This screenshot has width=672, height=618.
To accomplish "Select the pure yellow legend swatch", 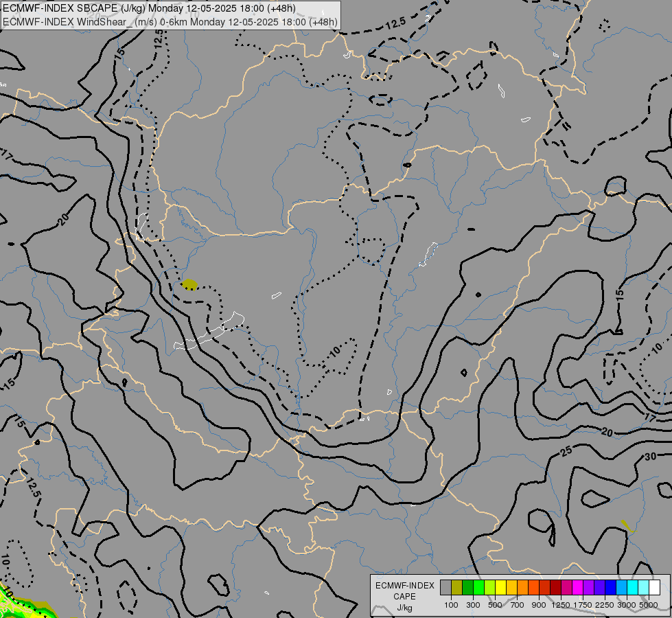I will (500, 588).
